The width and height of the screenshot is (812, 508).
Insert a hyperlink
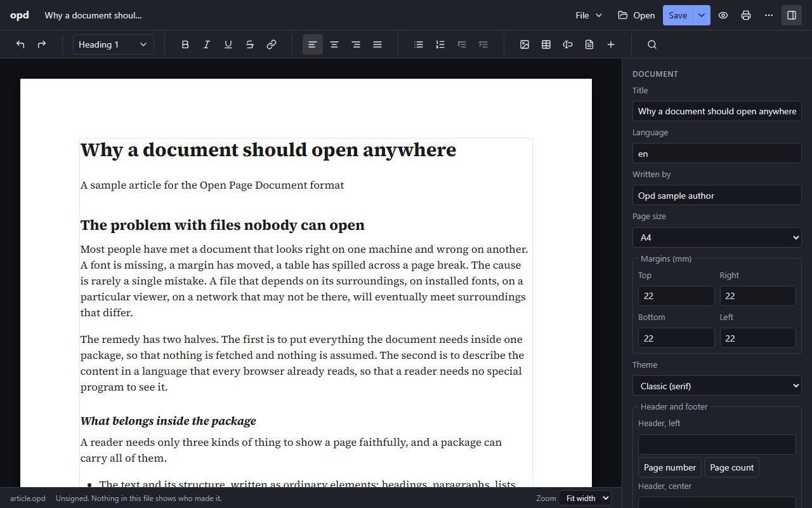[x=272, y=44]
